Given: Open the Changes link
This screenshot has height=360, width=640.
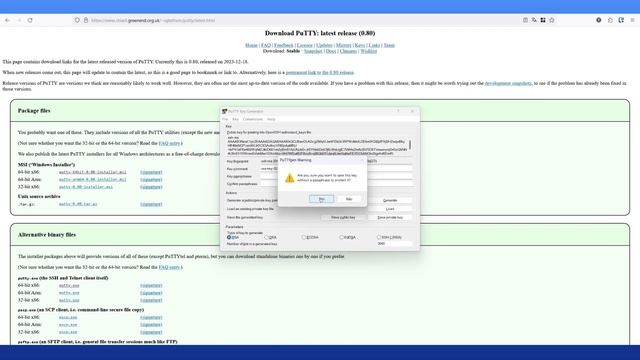Looking at the screenshot, I should pos(348,51).
